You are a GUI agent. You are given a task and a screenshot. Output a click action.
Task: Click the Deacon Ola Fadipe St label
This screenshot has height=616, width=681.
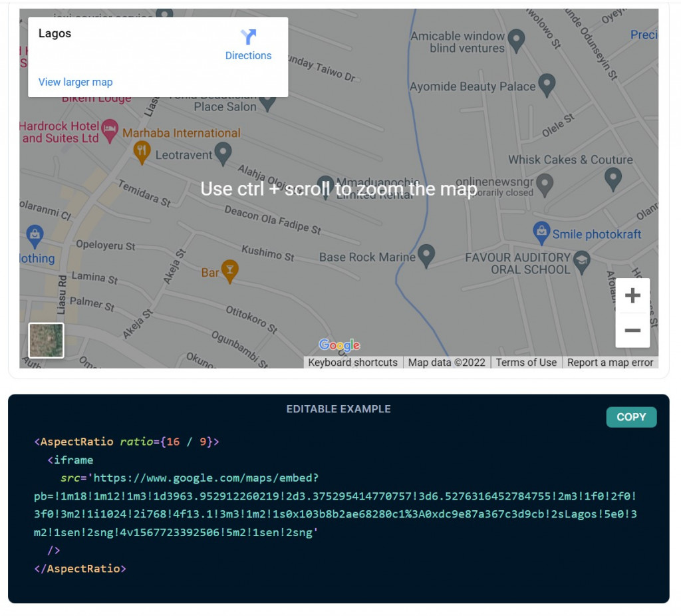point(272,220)
